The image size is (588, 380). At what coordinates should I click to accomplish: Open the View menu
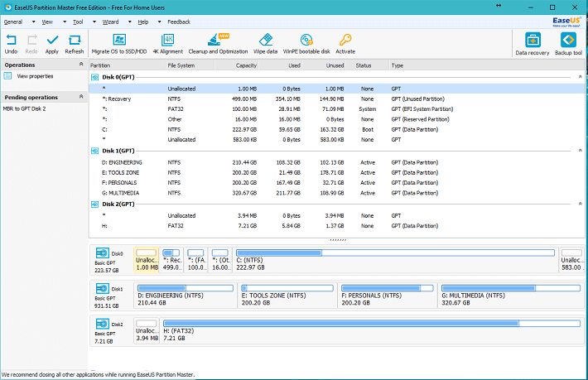(x=47, y=22)
